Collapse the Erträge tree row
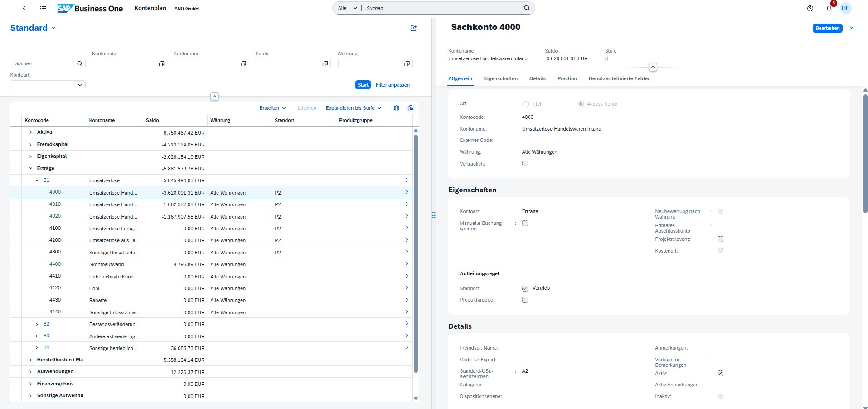This screenshot has width=868, height=409. point(30,168)
